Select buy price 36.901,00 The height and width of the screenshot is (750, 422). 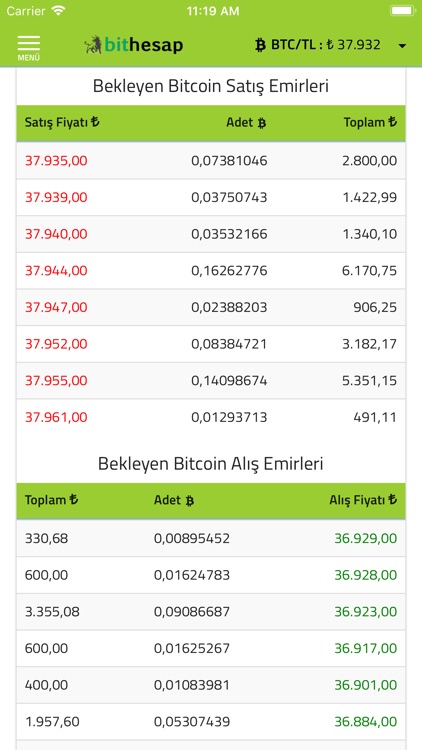[x=366, y=685]
